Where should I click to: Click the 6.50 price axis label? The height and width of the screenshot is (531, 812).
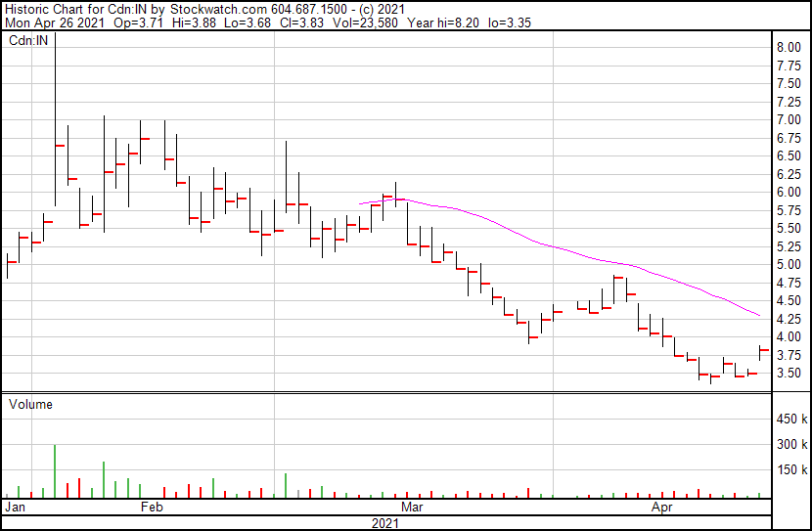click(789, 156)
